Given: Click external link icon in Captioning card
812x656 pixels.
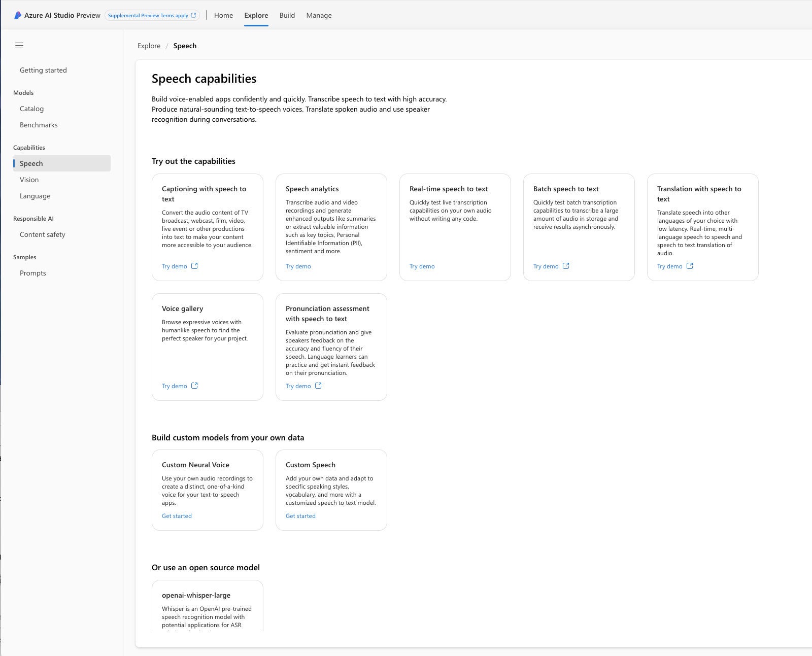Looking at the screenshot, I should (x=194, y=266).
